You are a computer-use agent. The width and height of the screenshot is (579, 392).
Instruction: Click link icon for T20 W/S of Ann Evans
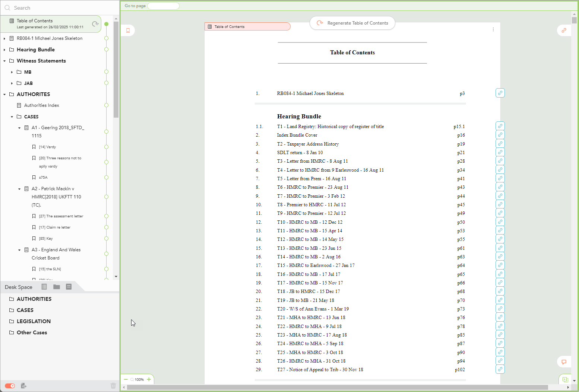click(500, 308)
